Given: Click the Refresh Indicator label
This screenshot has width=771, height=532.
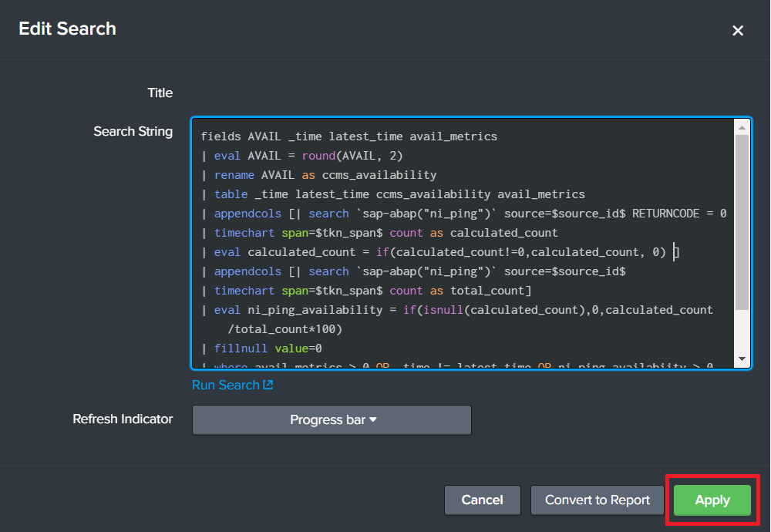Looking at the screenshot, I should pyautogui.click(x=123, y=419).
